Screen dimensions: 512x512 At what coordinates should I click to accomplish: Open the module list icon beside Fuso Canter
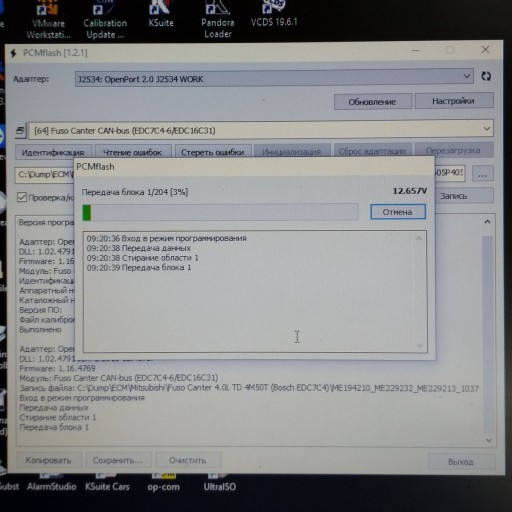tap(20, 130)
